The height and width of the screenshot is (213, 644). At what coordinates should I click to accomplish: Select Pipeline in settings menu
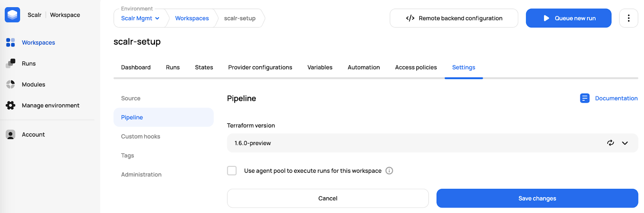click(163, 117)
